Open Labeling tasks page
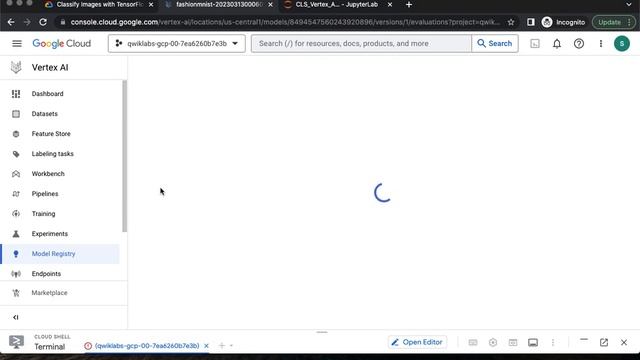Image resolution: width=640 pixels, height=360 pixels. tap(53, 154)
